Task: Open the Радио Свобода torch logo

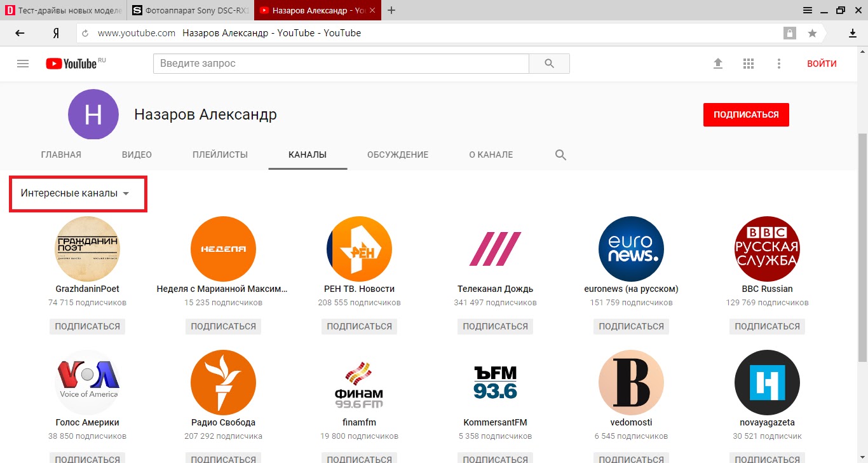Action: point(223,382)
